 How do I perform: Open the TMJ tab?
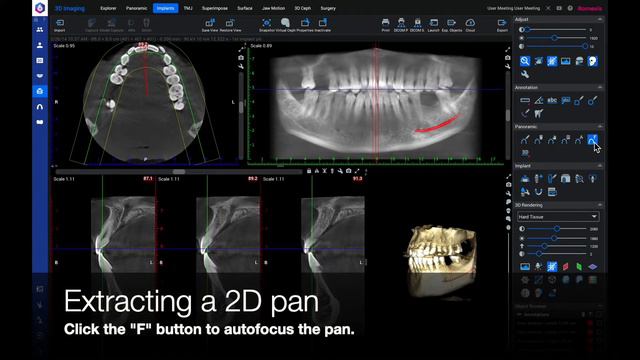[x=188, y=8]
